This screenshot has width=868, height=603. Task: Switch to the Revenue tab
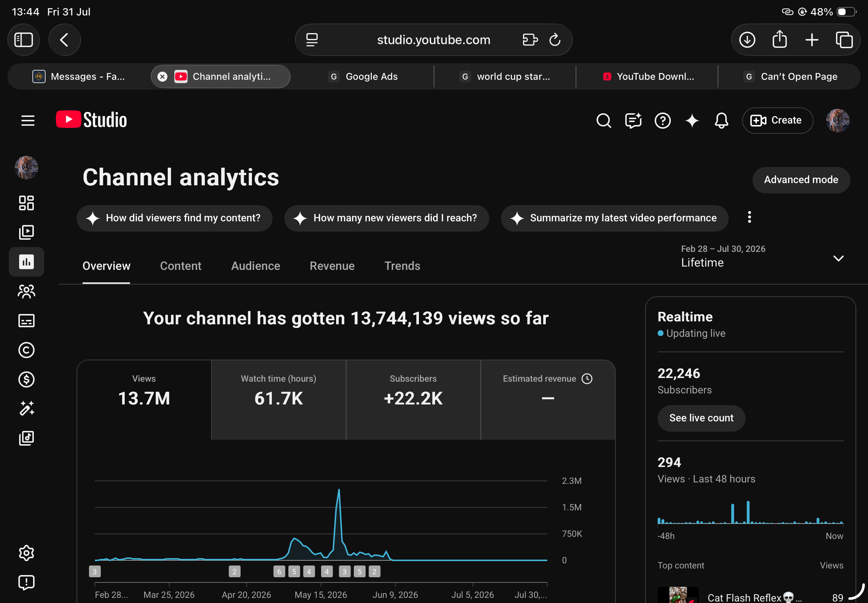(332, 266)
